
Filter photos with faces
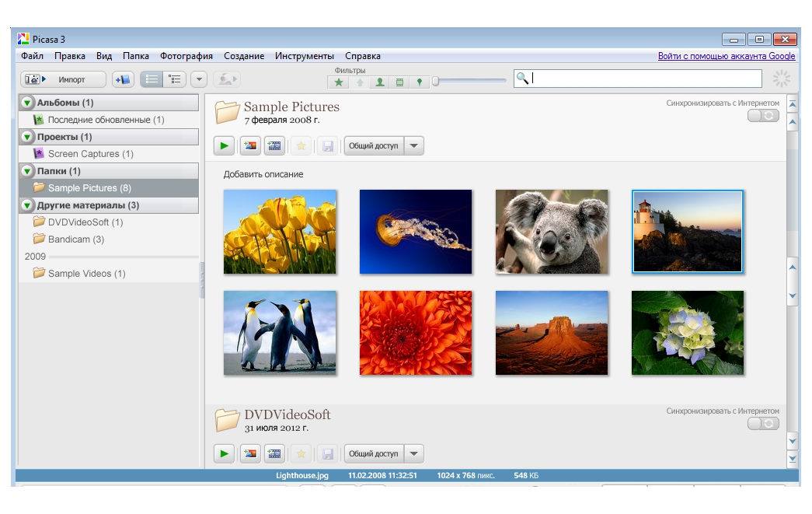pos(380,82)
